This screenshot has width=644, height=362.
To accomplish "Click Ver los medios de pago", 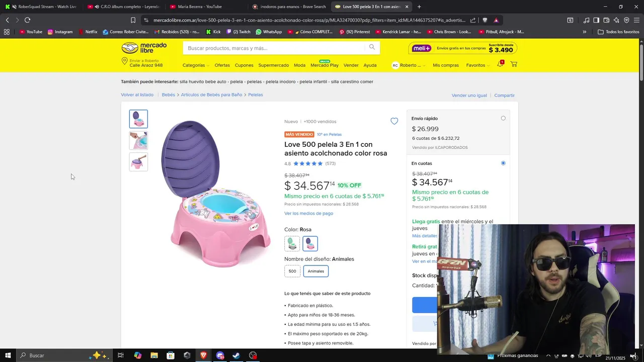I will (308, 213).
